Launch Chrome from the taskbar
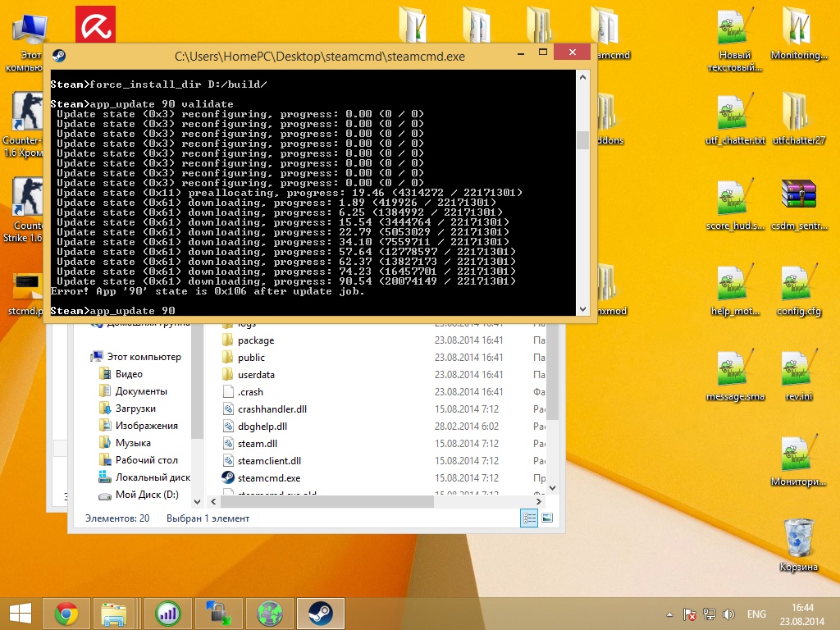The height and width of the screenshot is (630, 840). [x=66, y=614]
